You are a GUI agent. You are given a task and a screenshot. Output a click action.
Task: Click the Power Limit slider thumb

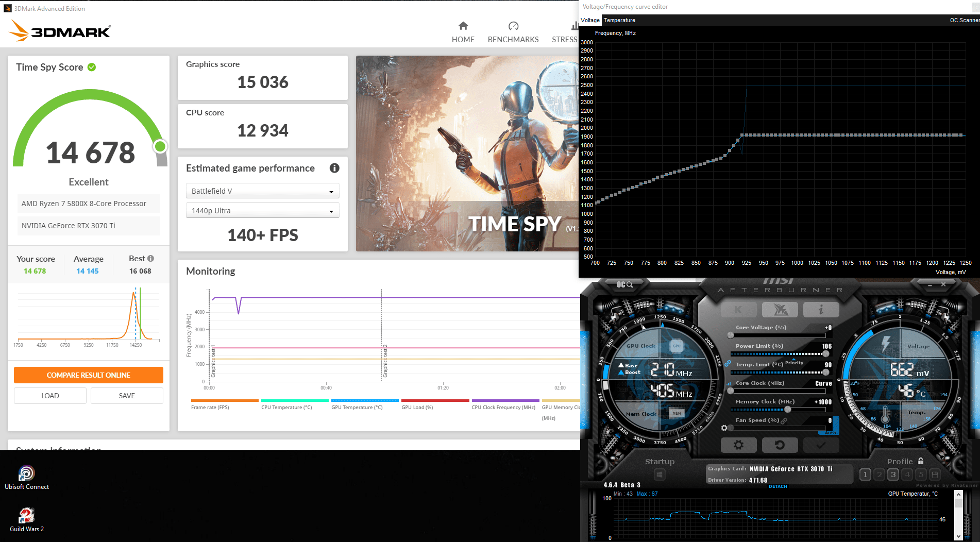[826, 354]
